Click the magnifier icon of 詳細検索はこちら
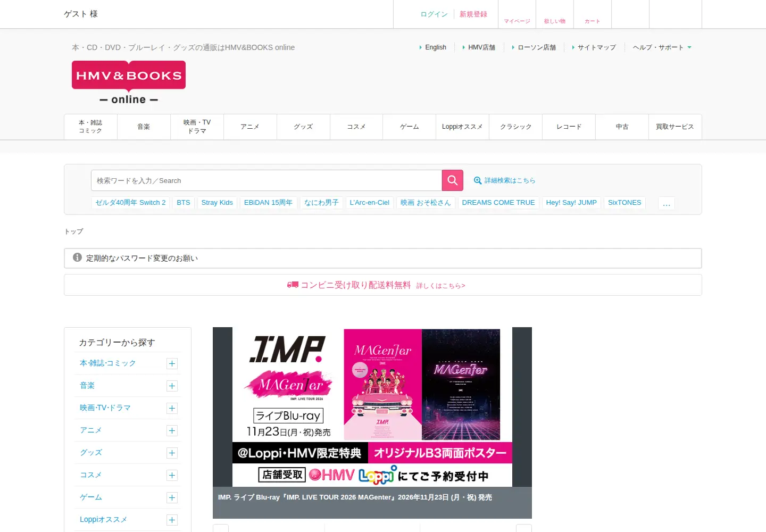Viewport: 766px width, 532px height. (478, 180)
